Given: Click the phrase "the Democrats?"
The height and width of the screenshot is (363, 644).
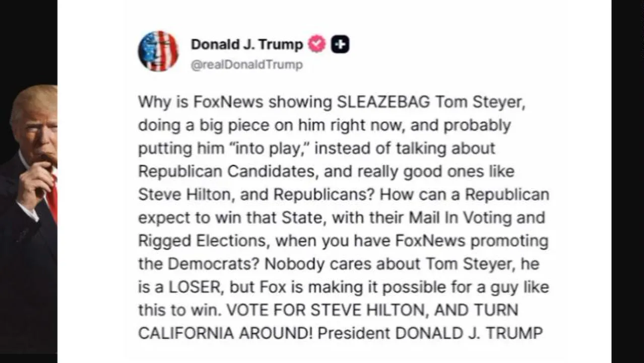Looking at the screenshot, I should click(200, 264).
